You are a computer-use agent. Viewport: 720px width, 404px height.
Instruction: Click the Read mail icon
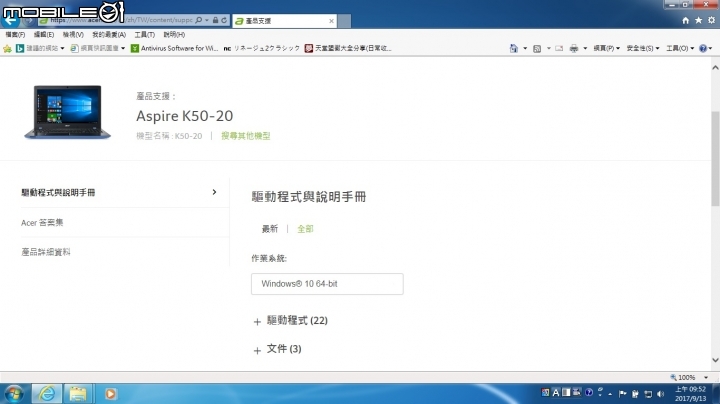(x=559, y=48)
